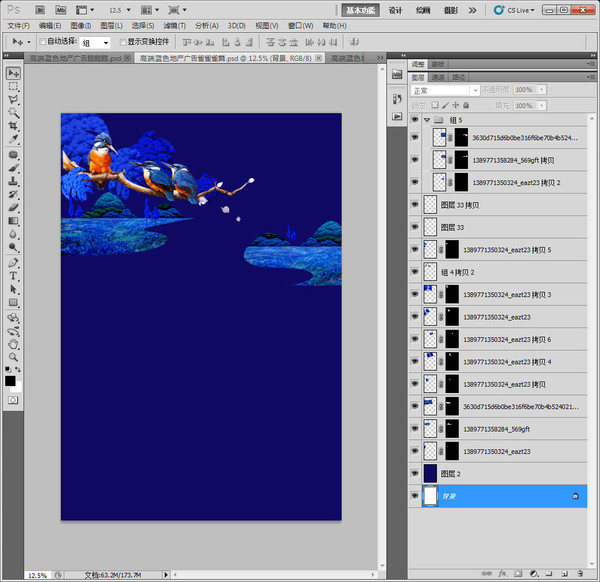Viewport: 600px width, 582px height.
Task: Hide the 图层 2 layer
Action: tap(415, 473)
